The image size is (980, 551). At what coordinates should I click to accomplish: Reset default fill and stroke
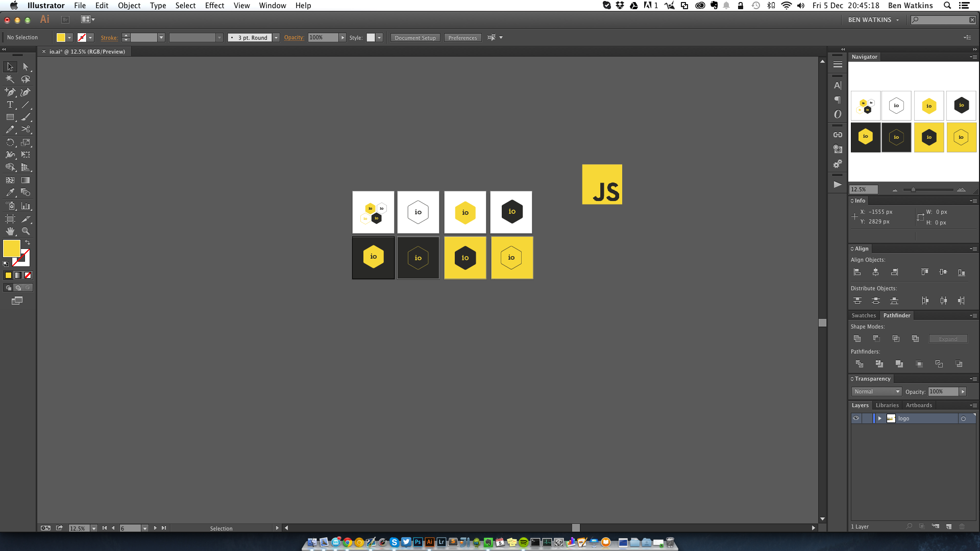click(6, 264)
